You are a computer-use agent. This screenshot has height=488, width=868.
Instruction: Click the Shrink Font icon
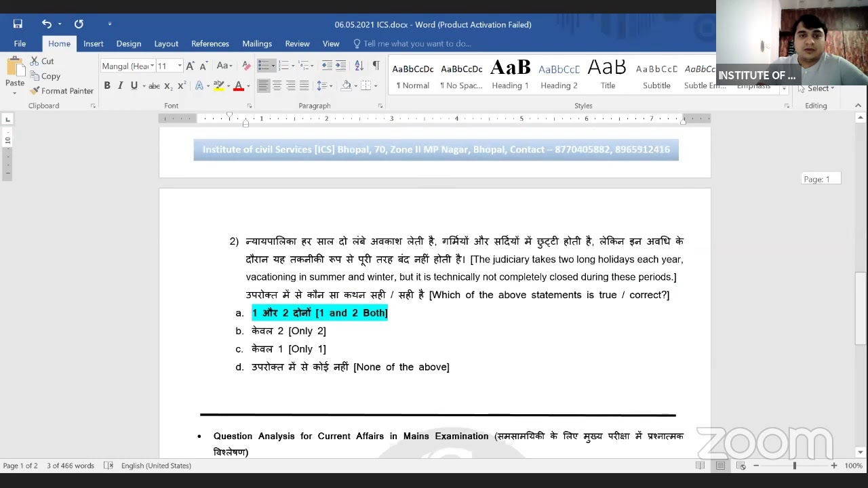tap(203, 66)
